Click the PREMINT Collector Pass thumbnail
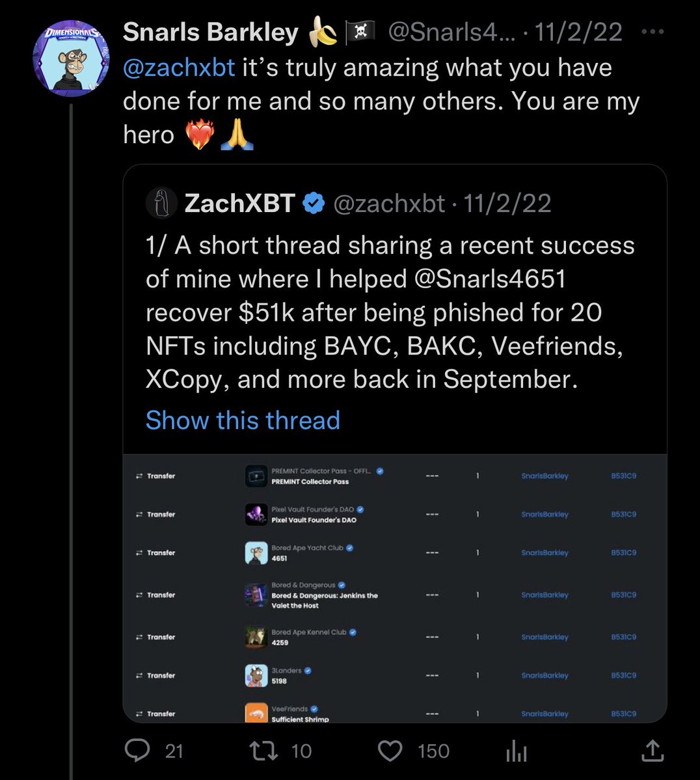700x780 pixels. coord(256,476)
